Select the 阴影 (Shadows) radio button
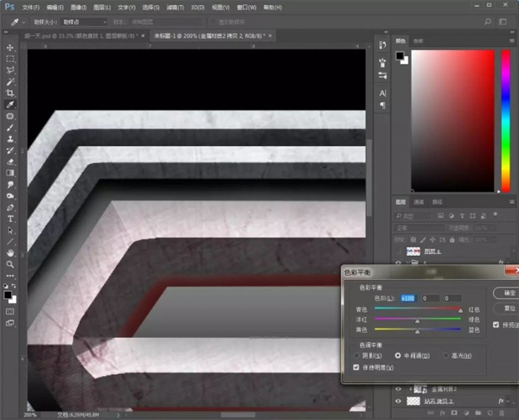Viewport: 519px width, 420px height. (x=357, y=355)
